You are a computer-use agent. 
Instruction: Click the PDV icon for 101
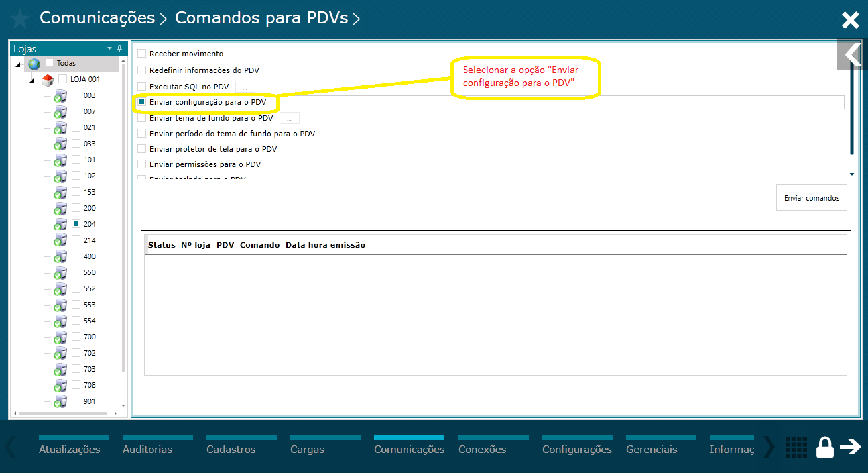(60, 160)
